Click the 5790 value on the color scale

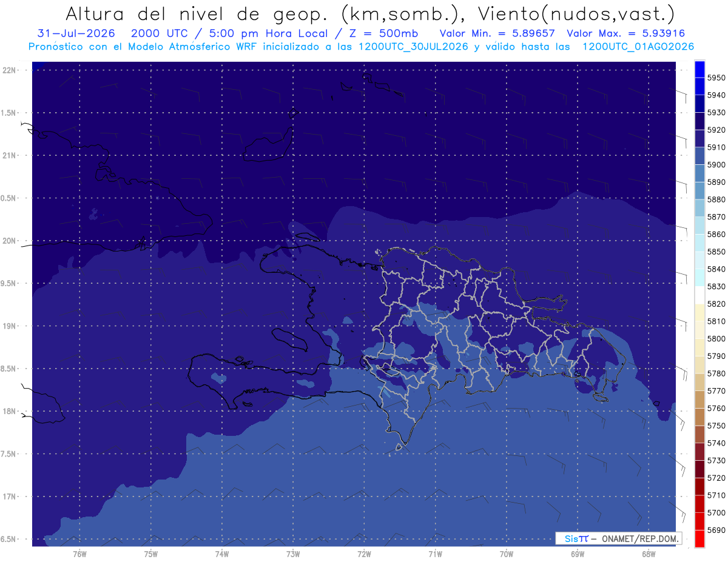(x=716, y=356)
